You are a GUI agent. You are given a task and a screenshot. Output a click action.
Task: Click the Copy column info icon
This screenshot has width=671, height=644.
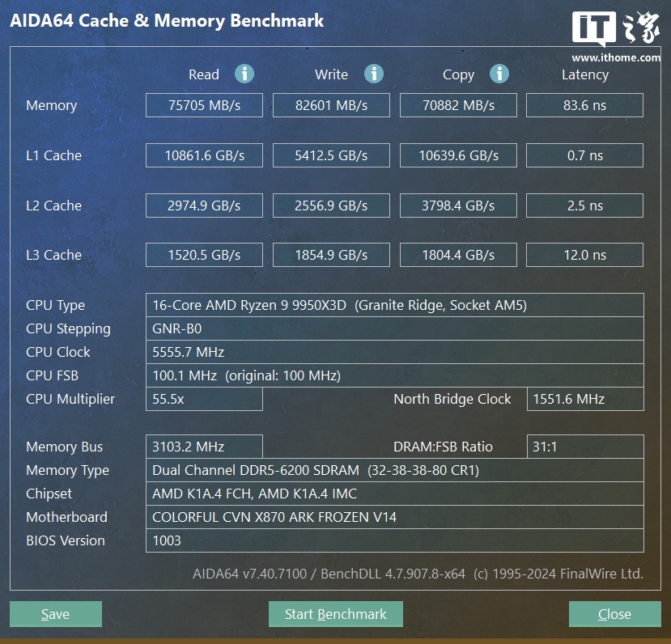[x=499, y=74]
